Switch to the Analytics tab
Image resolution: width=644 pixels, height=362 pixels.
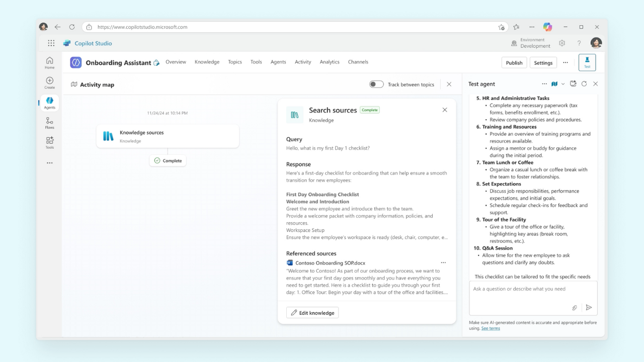pyautogui.click(x=330, y=62)
